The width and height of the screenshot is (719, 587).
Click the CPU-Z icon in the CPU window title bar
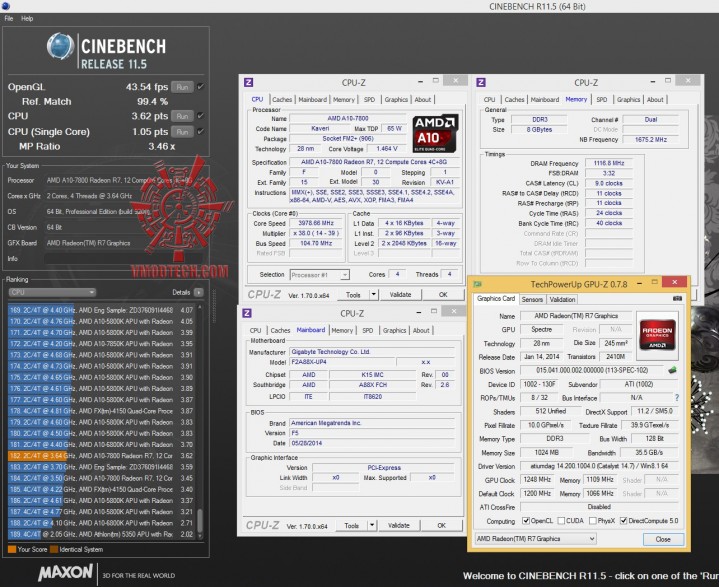[249, 83]
